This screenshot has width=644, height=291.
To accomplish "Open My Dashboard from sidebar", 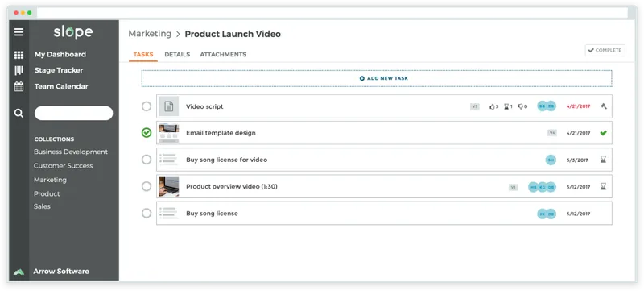I will click(60, 54).
